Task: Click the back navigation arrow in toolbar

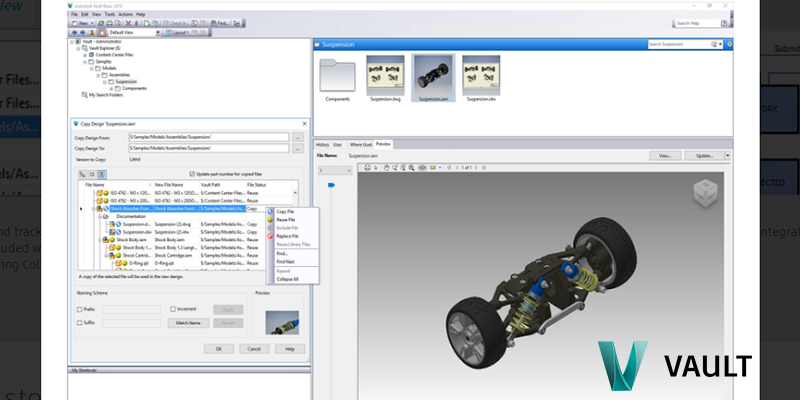Action: point(73,32)
